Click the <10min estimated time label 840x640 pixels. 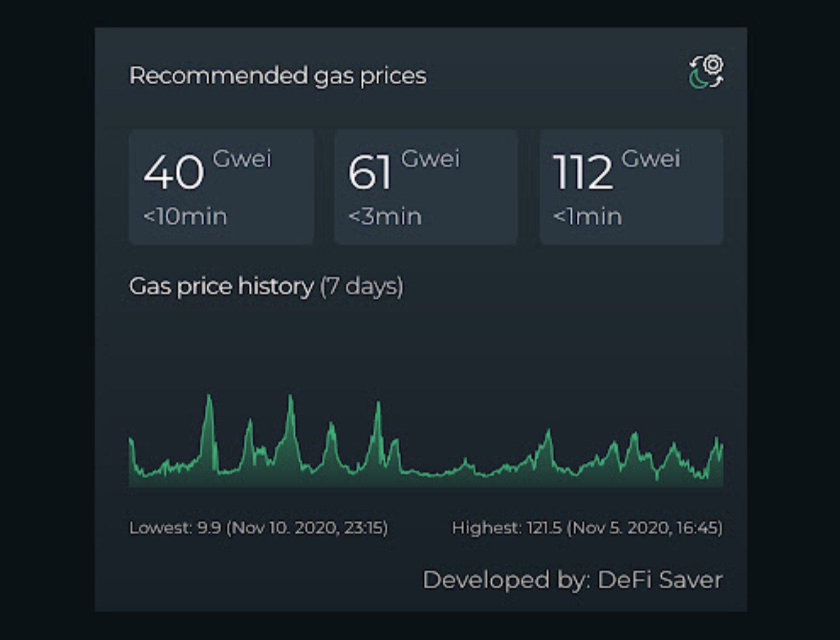185,216
